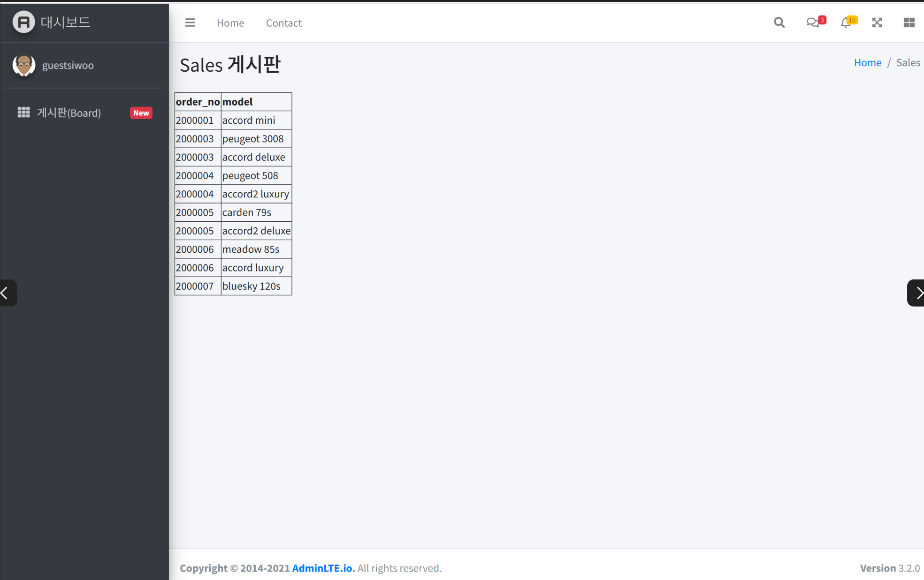Click the AdminLTE logo in the sidebar
Screen dimensions: 924x580
pyautogui.click(x=23, y=22)
